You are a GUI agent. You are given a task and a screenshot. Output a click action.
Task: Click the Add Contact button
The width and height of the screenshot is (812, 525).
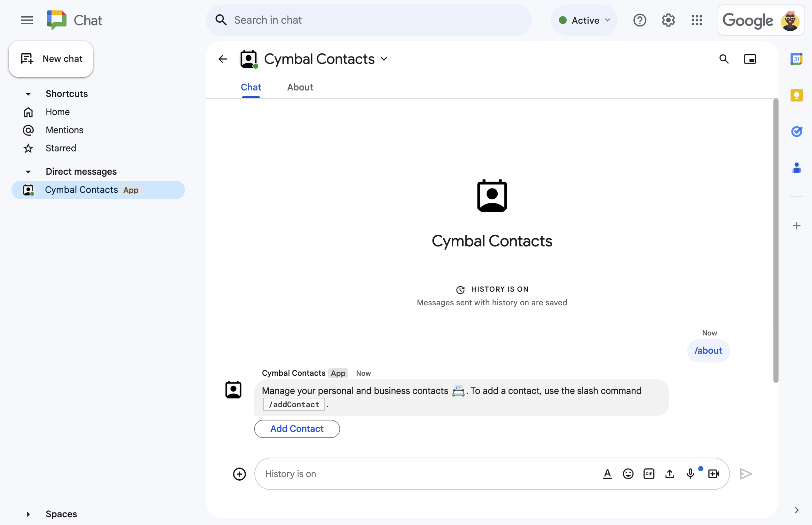297,429
